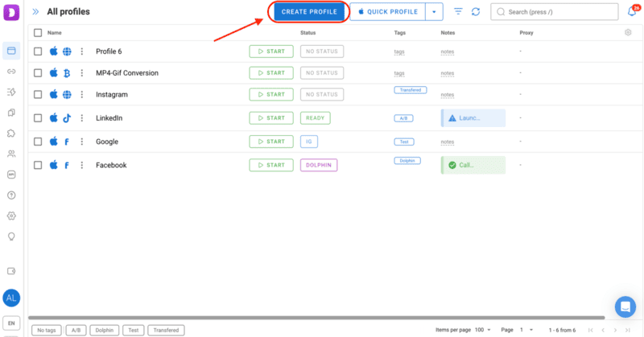Filter by the bottom Transfered tag chip
644x337 pixels.
click(x=166, y=330)
